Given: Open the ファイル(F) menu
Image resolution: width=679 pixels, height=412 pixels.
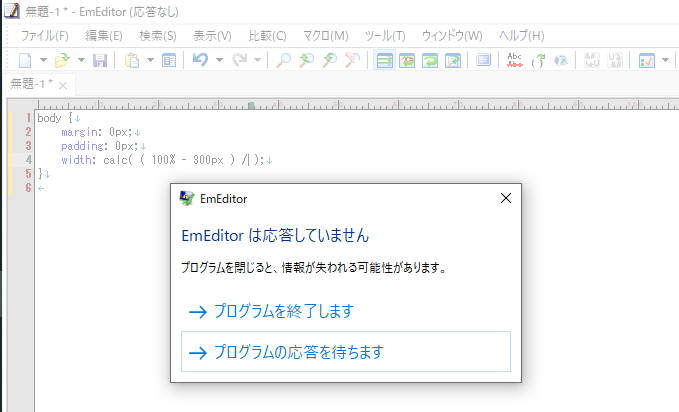Looking at the screenshot, I should (x=45, y=36).
